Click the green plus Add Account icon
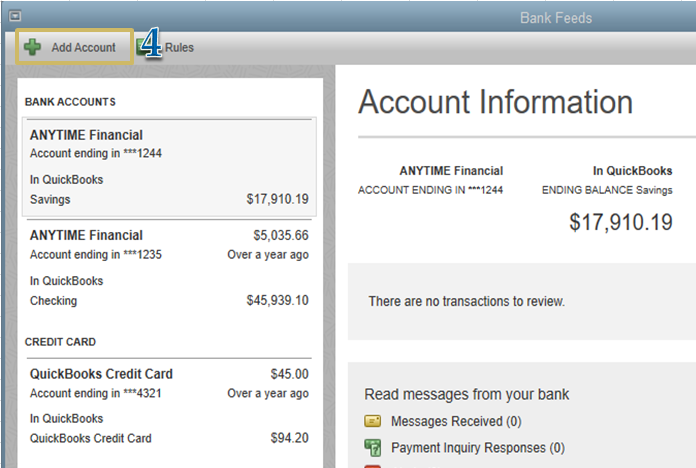Screen dimensions: 696x468 (x=33, y=47)
